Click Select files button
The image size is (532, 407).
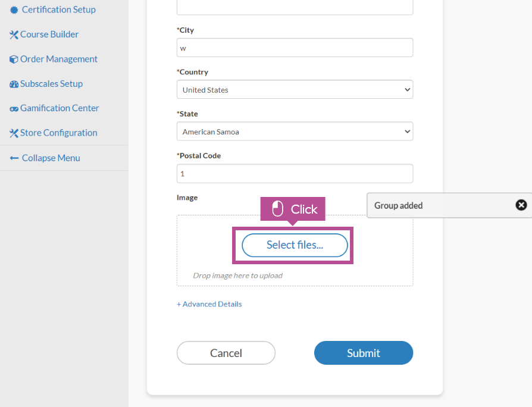click(x=295, y=245)
